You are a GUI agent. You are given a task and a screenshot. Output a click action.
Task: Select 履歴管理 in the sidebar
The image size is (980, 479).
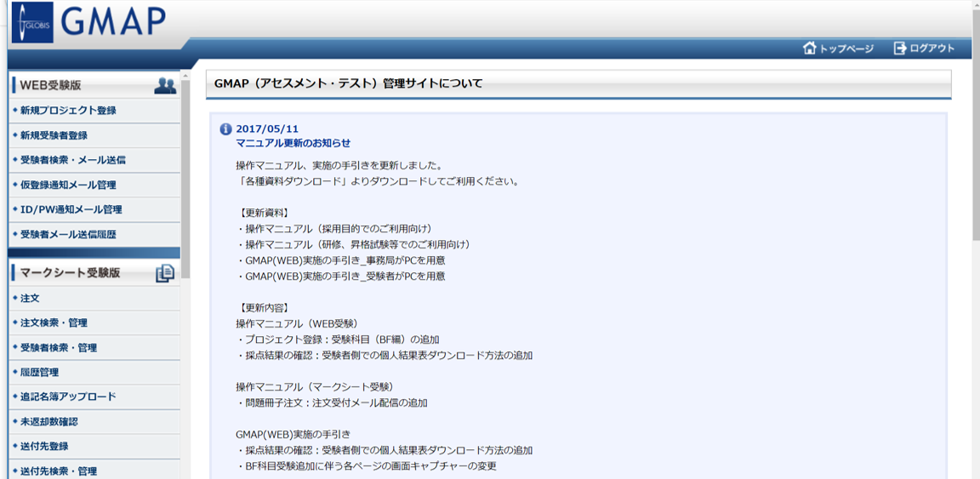[x=39, y=373]
